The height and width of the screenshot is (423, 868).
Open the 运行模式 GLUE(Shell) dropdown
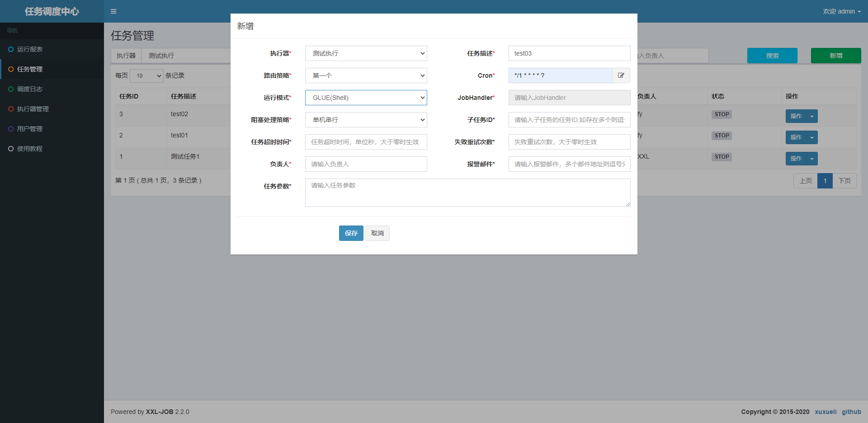coord(366,98)
